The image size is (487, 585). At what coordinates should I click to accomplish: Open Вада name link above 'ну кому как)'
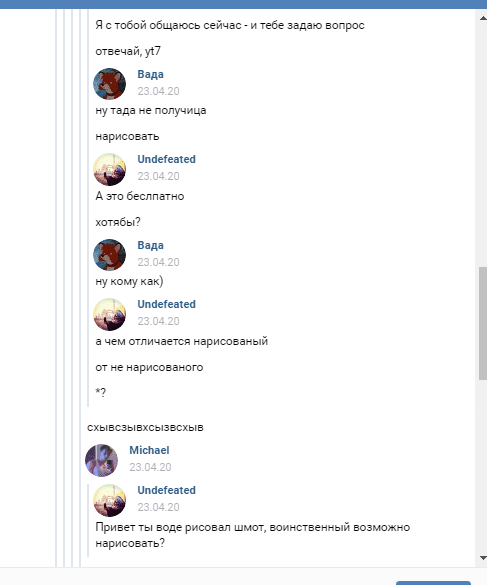point(150,245)
